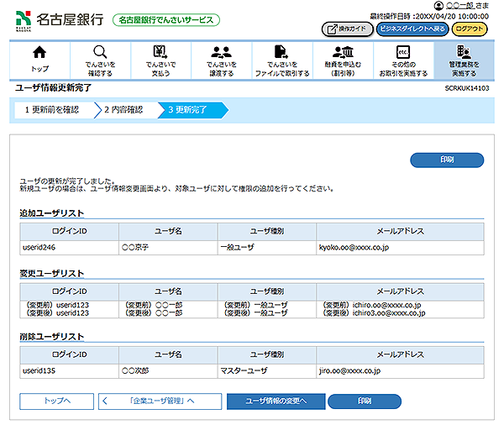Select step 2 内容確認
Viewport: 504px width, 425px height.
pos(124,109)
